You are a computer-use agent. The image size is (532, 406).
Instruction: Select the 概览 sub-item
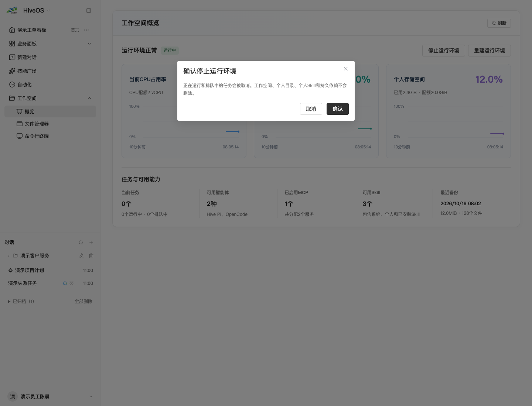[x=50, y=111]
